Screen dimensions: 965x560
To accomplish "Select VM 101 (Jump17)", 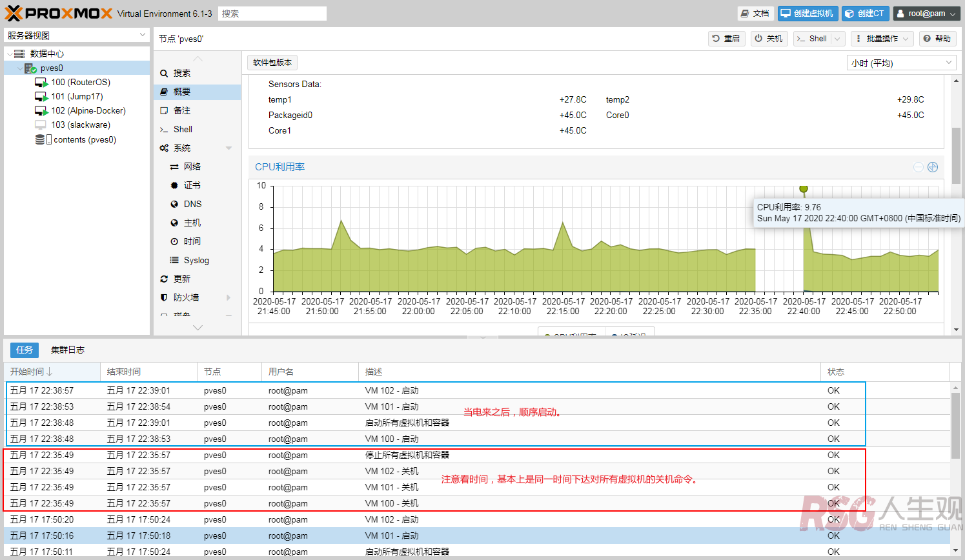I will pyautogui.click(x=77, y=96).
